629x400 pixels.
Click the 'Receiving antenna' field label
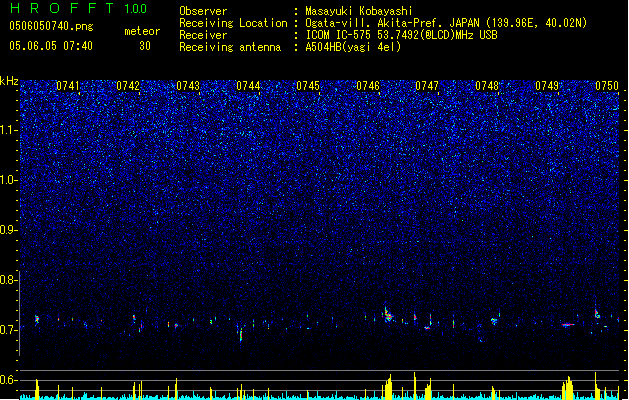pyautogui.click(x=230, y=47)
